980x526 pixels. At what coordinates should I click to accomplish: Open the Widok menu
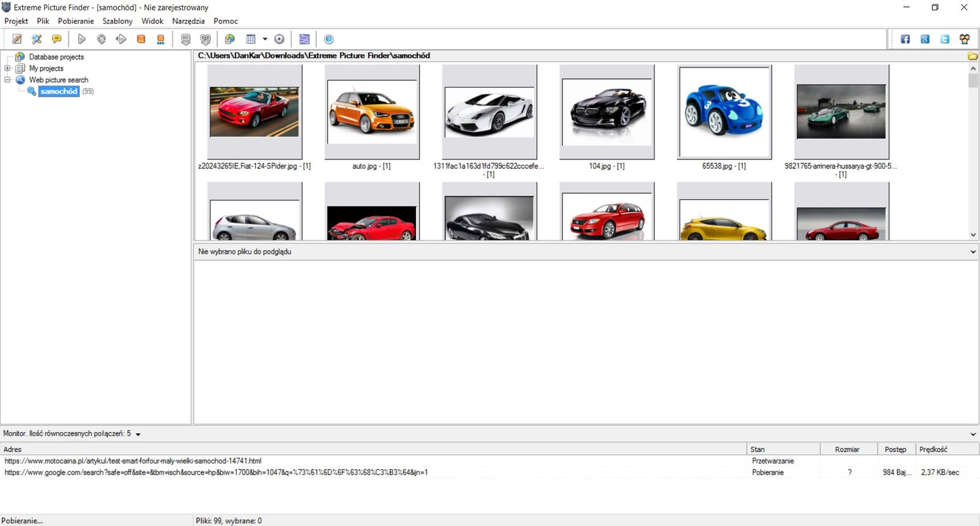[x=152, y=21]
